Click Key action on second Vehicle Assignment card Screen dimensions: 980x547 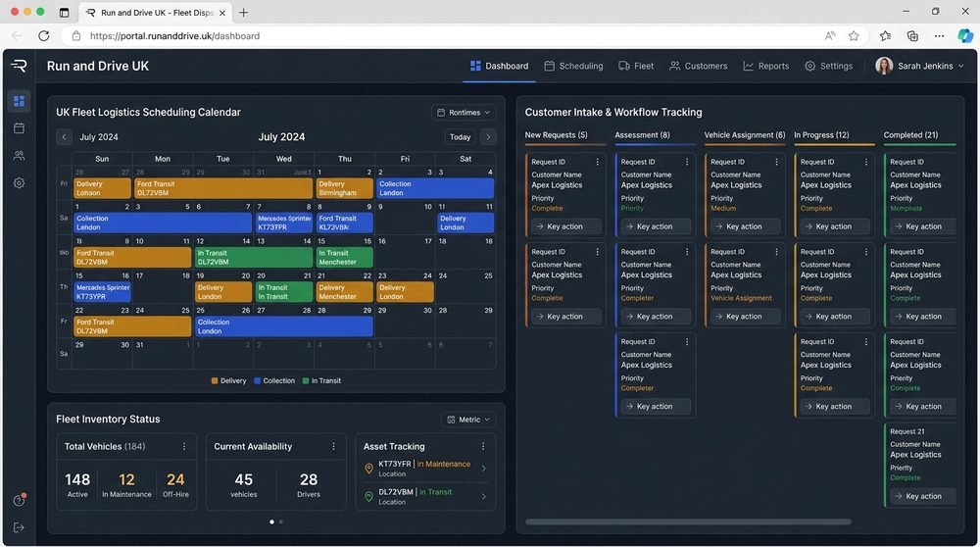tap(746, 317)
